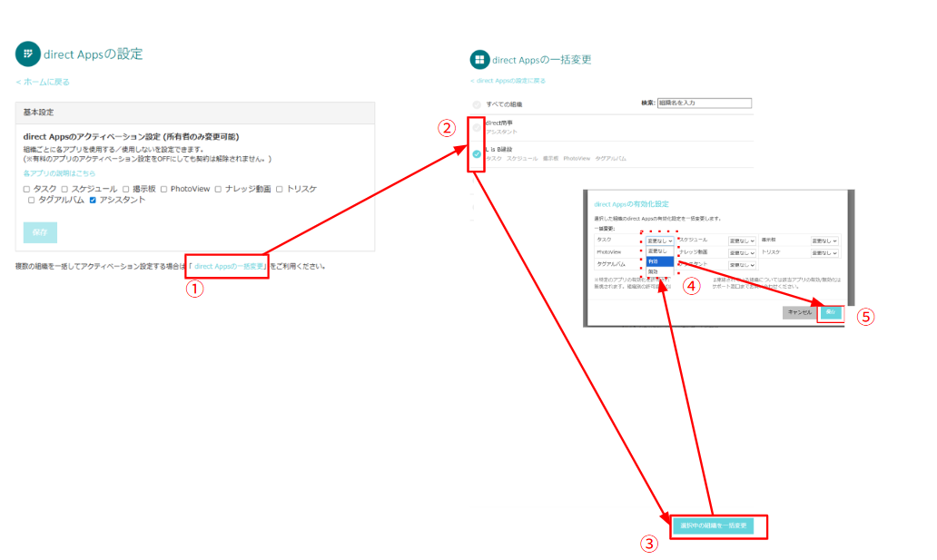Choose 変更なし in the open dropdown list

660,251
